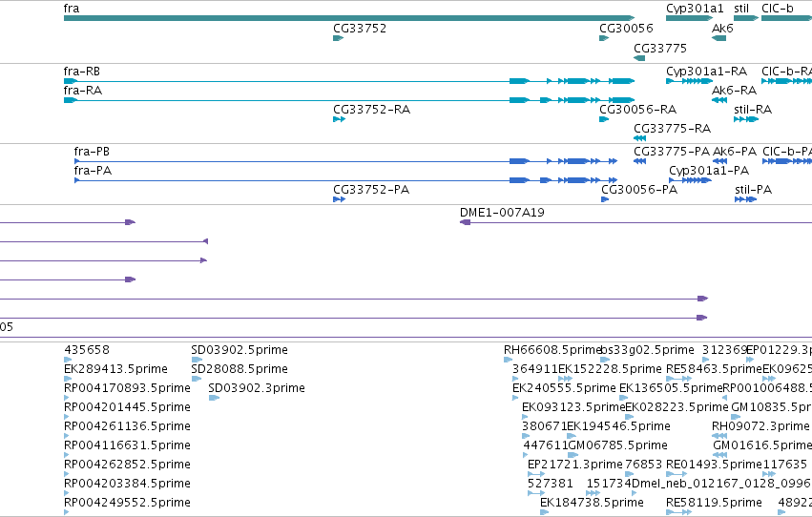
Task: Select the RP004203384.5prime EST label
Action: [x=127, y=484]
